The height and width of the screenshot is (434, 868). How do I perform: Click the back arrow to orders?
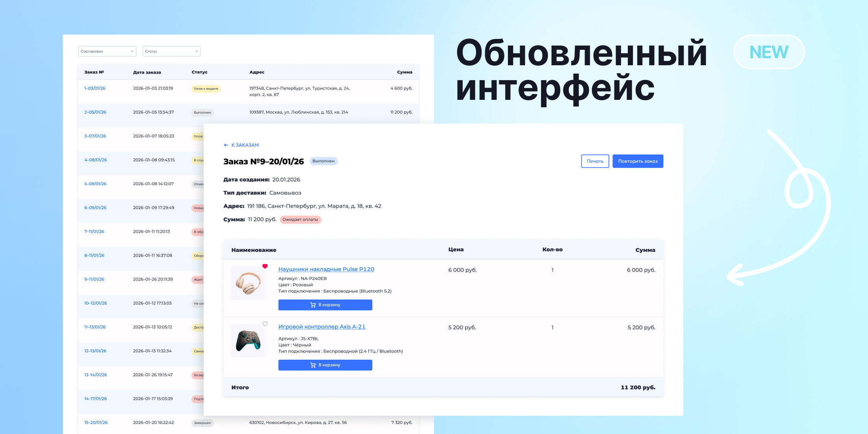[226, 145]
